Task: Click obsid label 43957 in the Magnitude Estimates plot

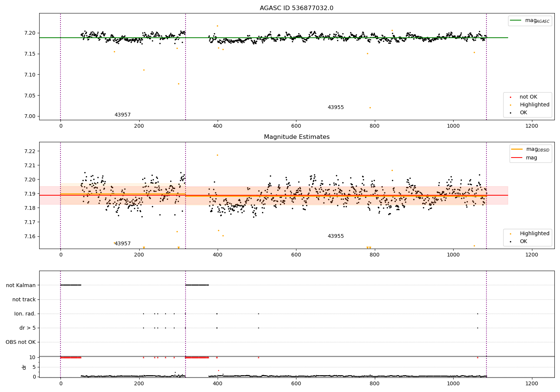Action: point(122,244)
